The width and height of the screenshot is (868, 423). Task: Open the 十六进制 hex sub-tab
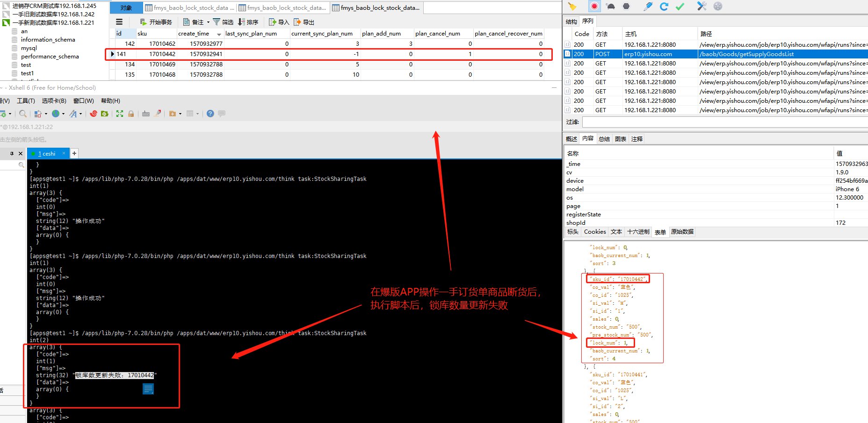coord(638,232)
